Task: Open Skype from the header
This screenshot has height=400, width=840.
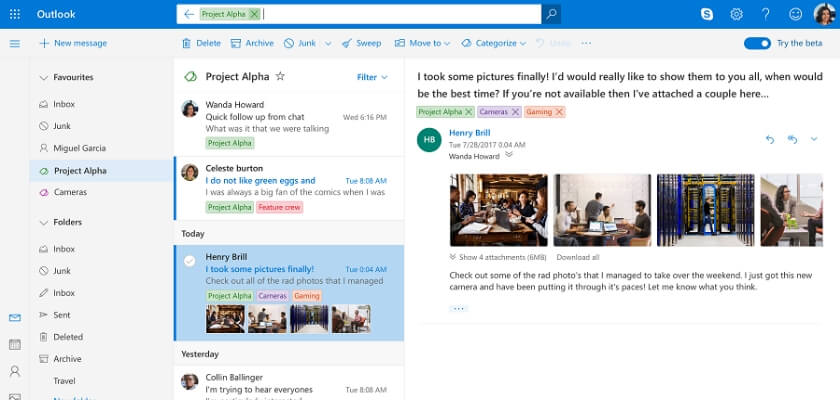Action: pyautogui.click(x=707, y=14)
